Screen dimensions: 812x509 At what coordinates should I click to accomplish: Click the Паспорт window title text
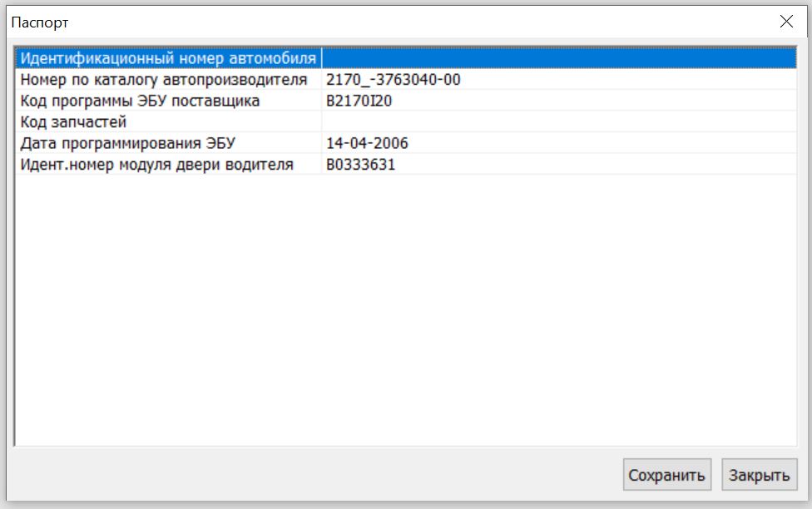(x=39, y=22)
